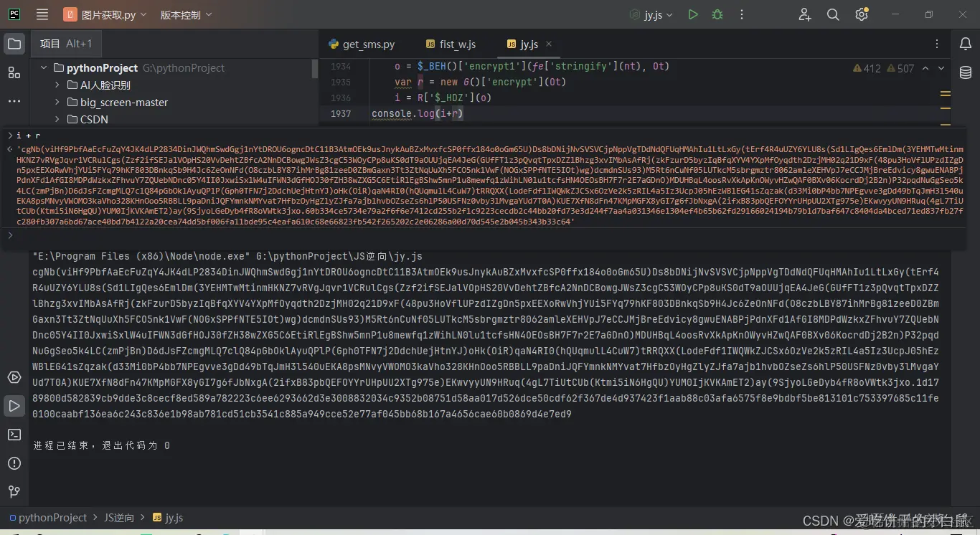The width and height of the screenshot is (980, 535).
Task: Open Search Everywhere magnifier
Action: click(x=833, y=14)
